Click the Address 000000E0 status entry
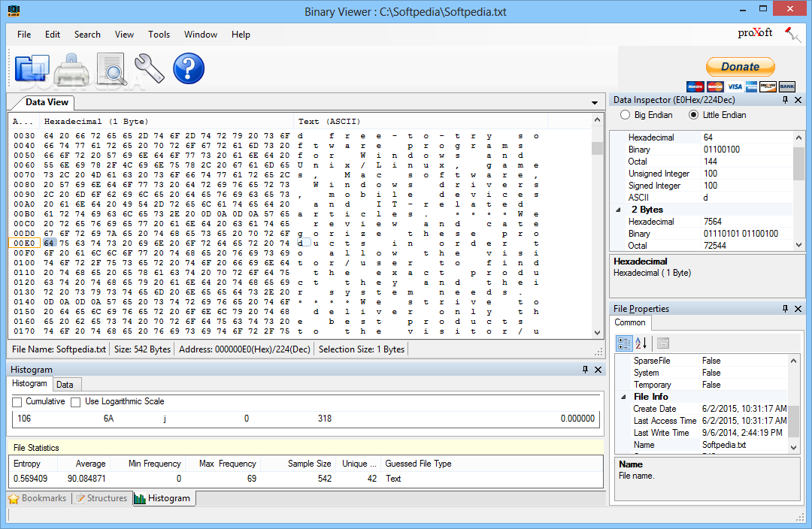Image resolution: width=812 pixels, height=529 pixels. pos(244,349)
